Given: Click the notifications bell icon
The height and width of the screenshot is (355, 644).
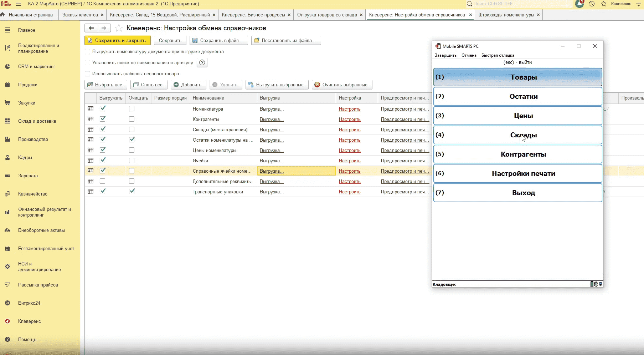Looking at the screenshot, I should click(579, 4).
